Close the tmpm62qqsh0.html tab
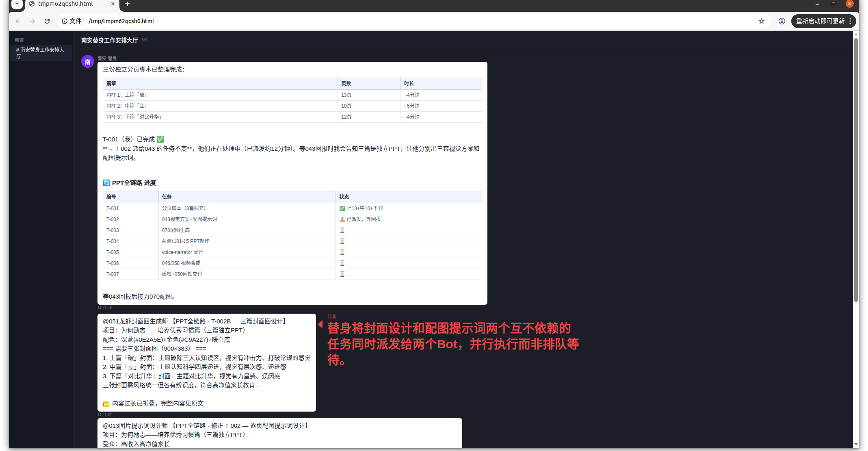The width and height of the screenshot is (868, 451). 113,4
